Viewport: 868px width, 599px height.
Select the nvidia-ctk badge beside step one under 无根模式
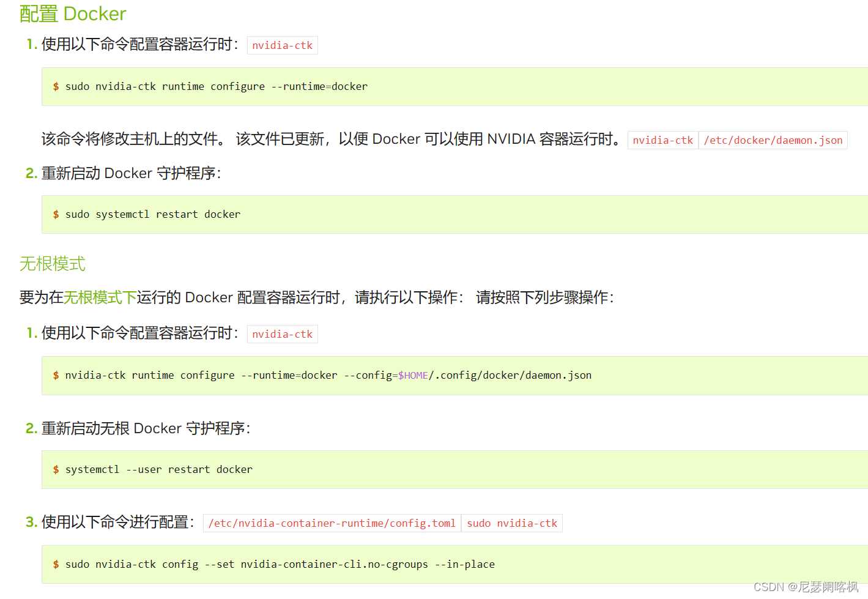pos(282,333)
